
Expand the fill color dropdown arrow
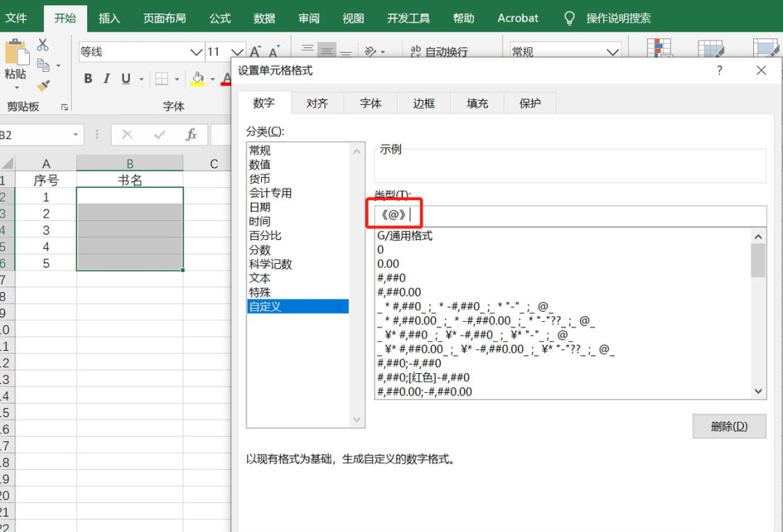212,79
